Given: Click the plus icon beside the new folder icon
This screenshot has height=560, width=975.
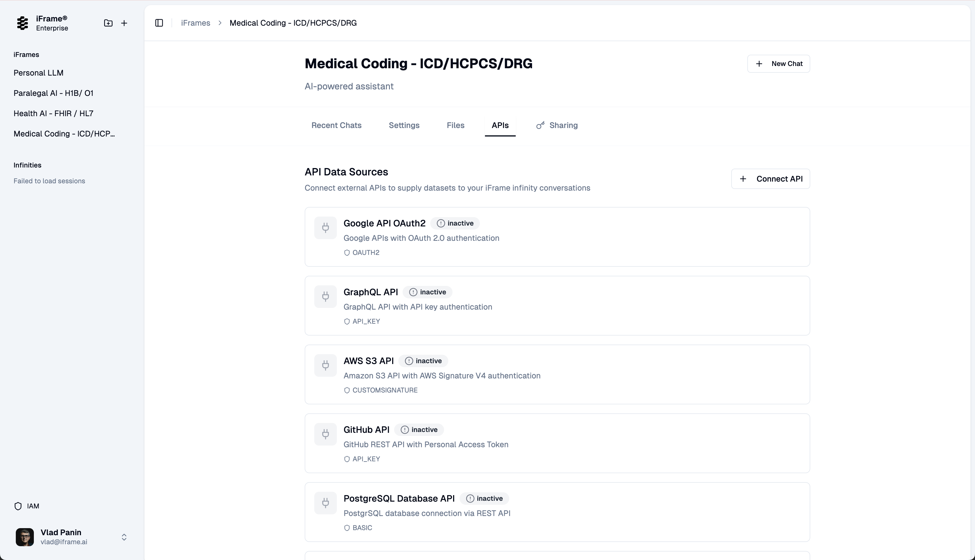Looking at the screenshot, I should pos(124,23).
